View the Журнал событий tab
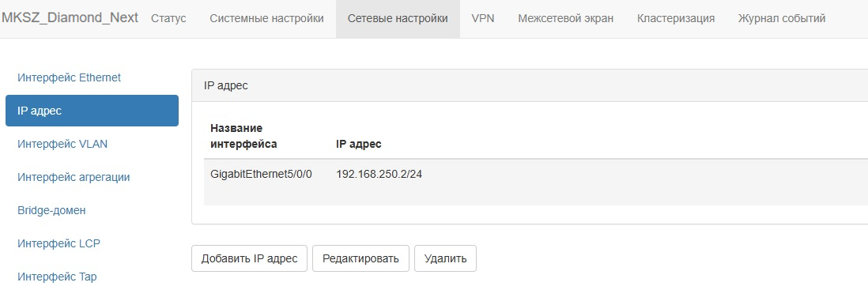Viewport: 868px width, 305px height. pos(782,18)
